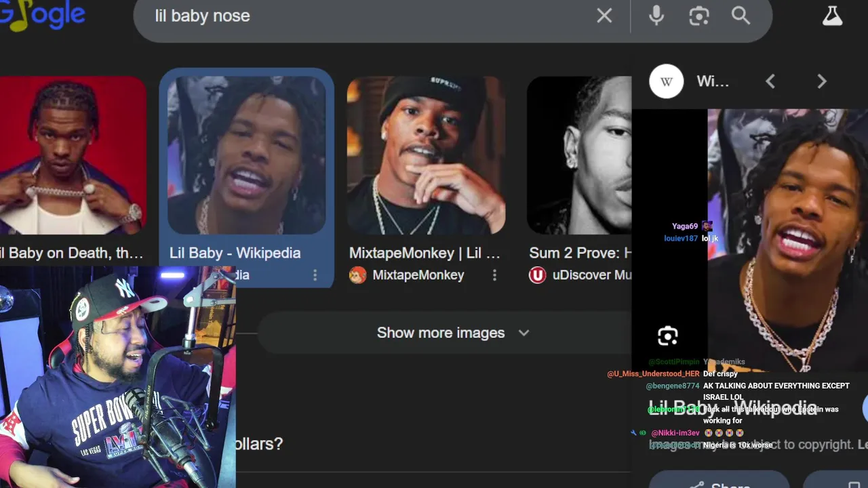Screen dimensions: 868x488
Task: Open the MixtapeMonkey image thumbnail
Action: 426,155
